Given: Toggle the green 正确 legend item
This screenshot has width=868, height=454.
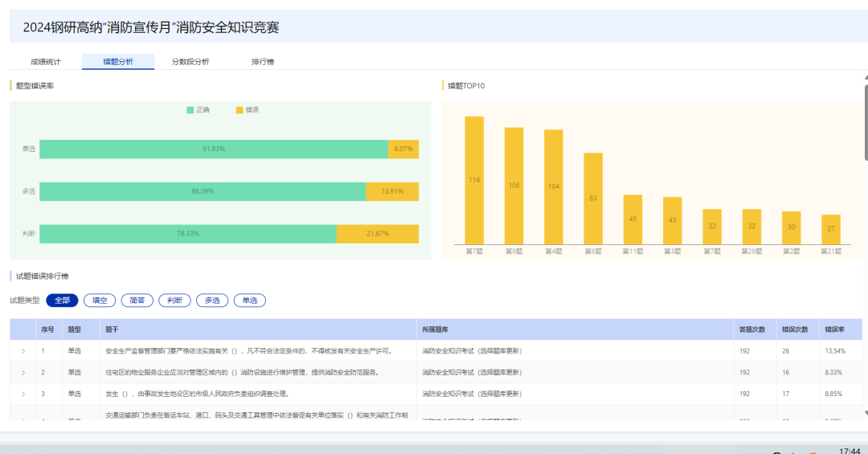Looking at the screenshot, I should [x=198, y=109].
